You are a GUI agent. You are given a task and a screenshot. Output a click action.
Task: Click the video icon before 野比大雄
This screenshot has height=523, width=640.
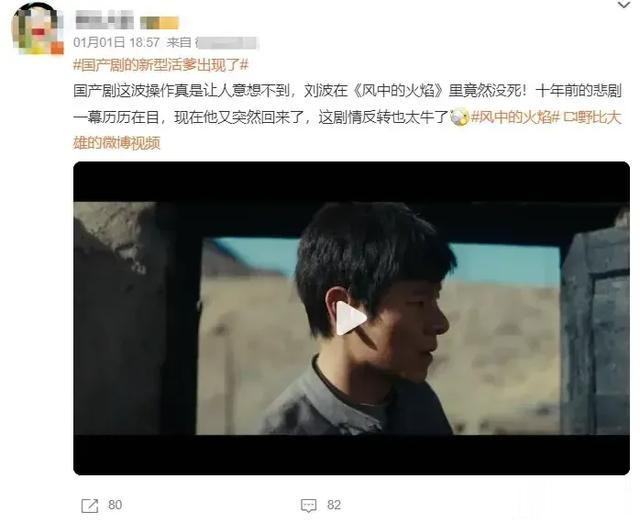tap(569, 118)
